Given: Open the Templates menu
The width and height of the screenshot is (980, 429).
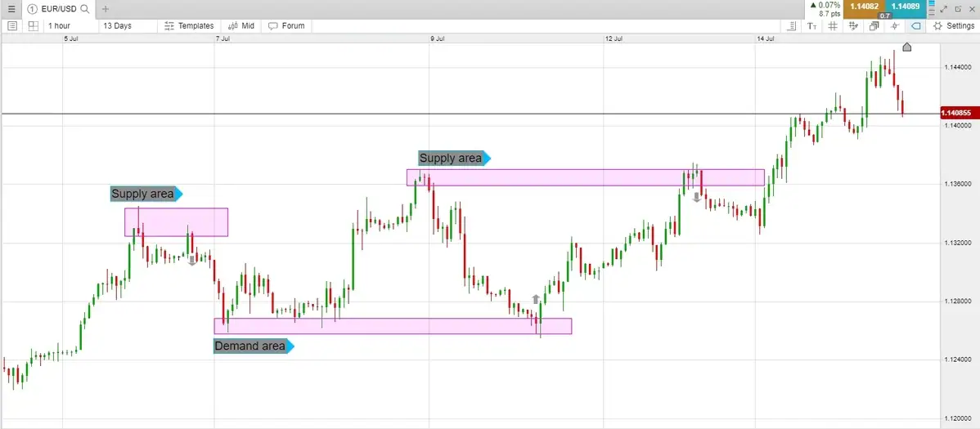Looking at the screenshot, I should coord(189,26).
